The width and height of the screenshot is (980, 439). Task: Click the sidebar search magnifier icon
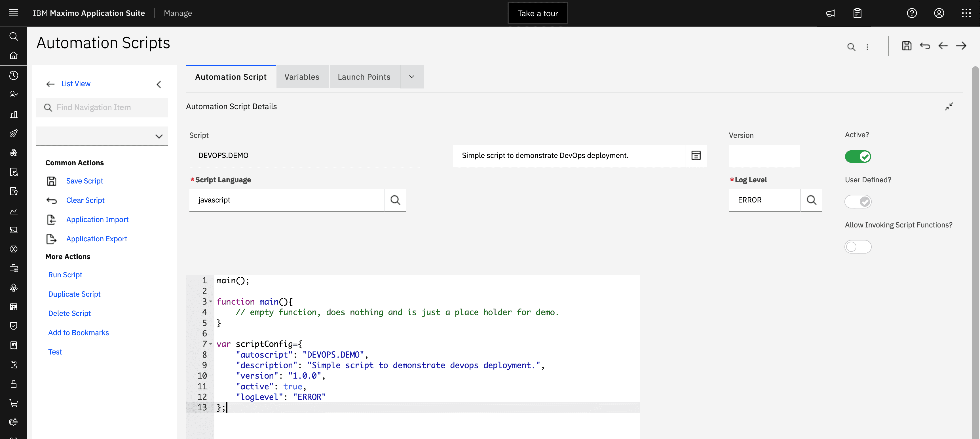pyautogui.click(x=14, y=36)
